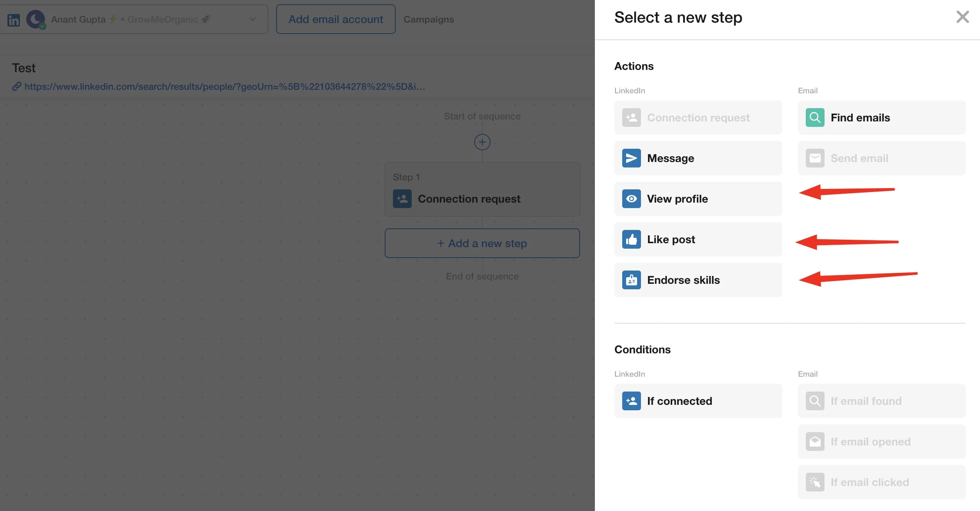
Task: Pick the Like post action
Action: coord(698,239)
